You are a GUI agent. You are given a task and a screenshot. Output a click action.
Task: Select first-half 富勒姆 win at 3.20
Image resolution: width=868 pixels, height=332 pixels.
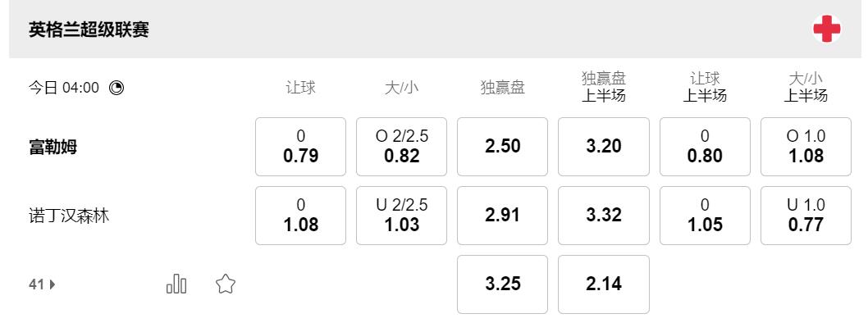603,147
